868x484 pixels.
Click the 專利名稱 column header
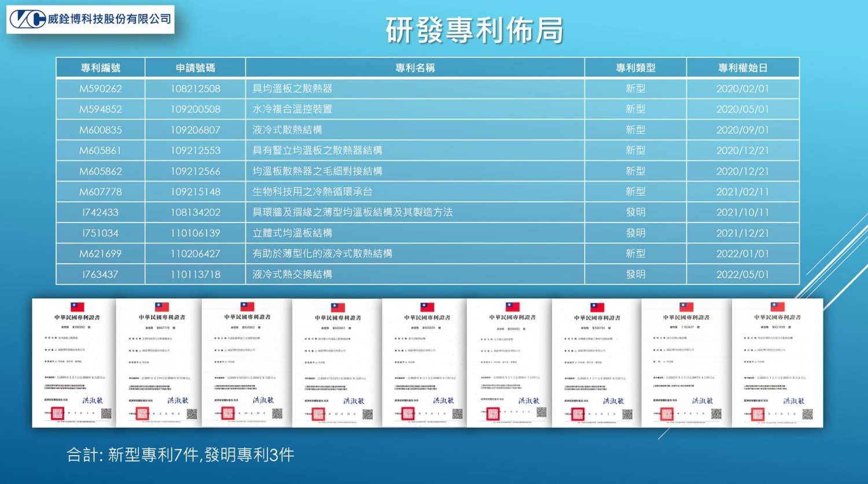coord(414,68)
